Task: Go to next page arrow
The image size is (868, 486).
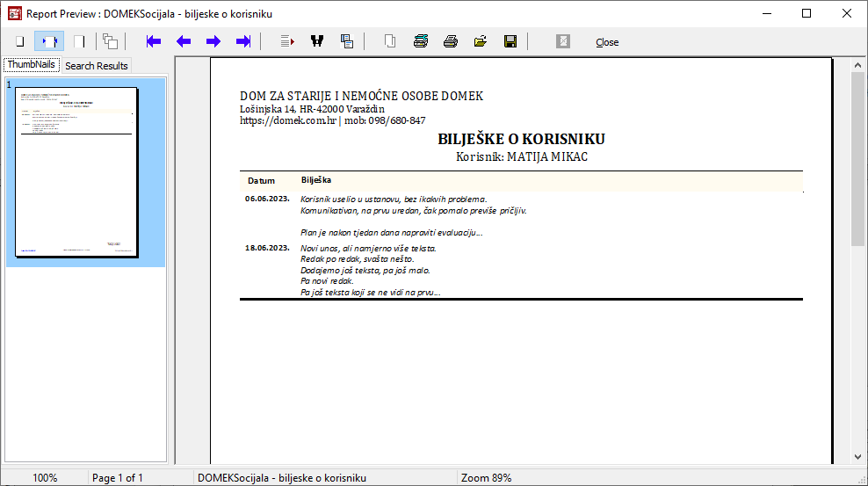Action: tap(213, 41)
